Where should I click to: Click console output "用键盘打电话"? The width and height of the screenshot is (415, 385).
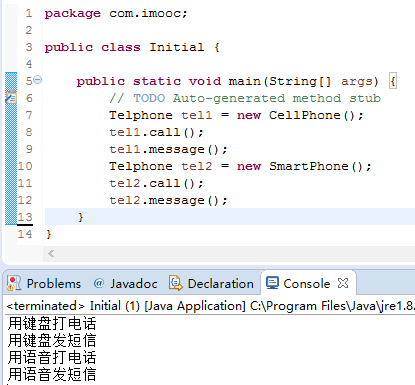52,323
